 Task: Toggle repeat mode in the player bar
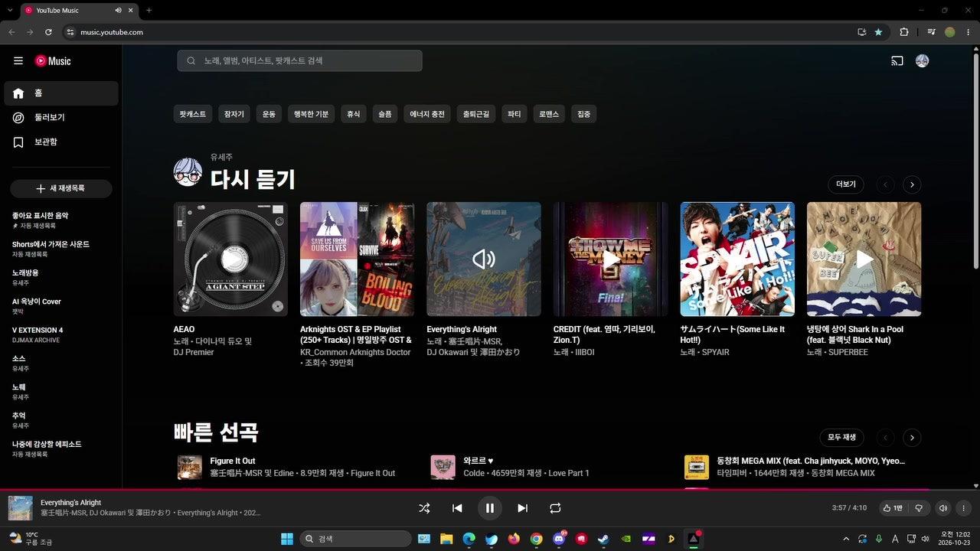point(555,508)
